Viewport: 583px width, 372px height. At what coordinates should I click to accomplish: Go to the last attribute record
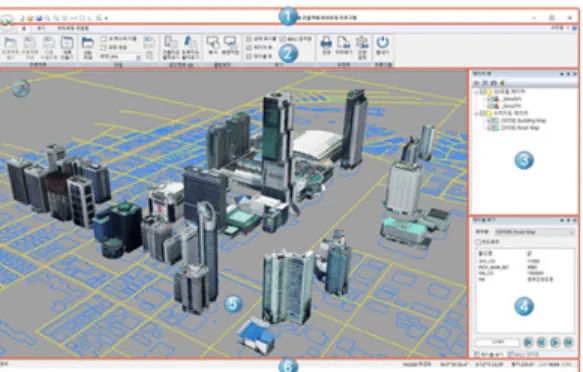[568, 342]
